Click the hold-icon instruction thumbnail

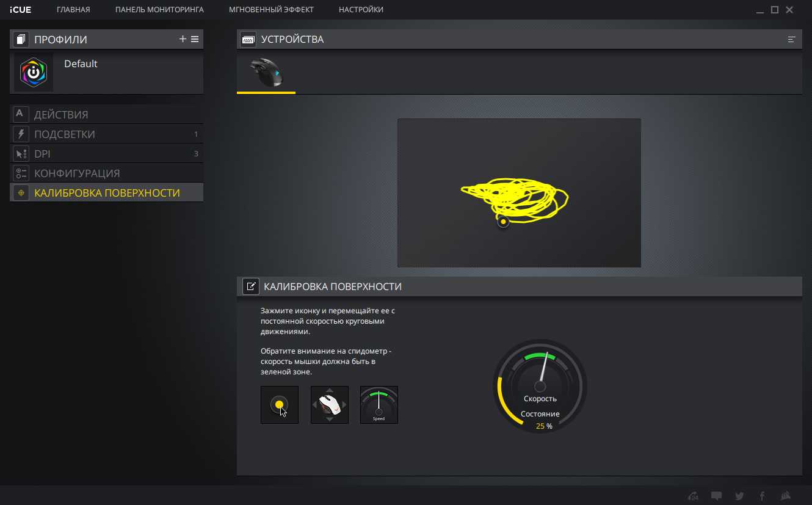(280, 405)
